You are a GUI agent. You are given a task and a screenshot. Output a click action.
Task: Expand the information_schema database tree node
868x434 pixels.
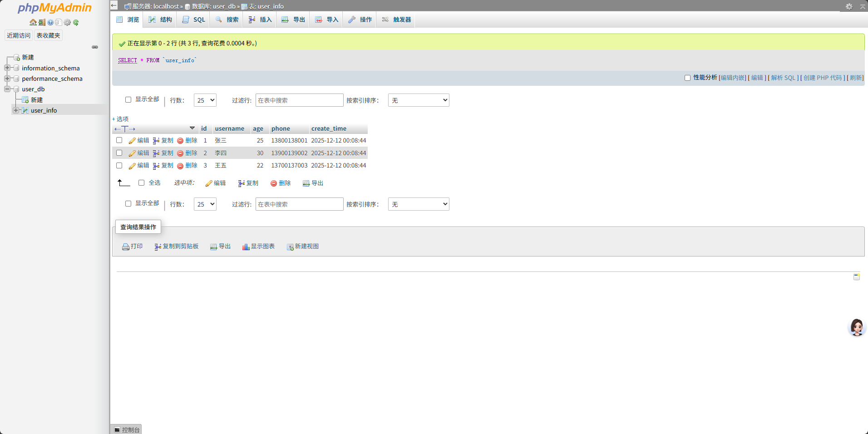point(7,68)
